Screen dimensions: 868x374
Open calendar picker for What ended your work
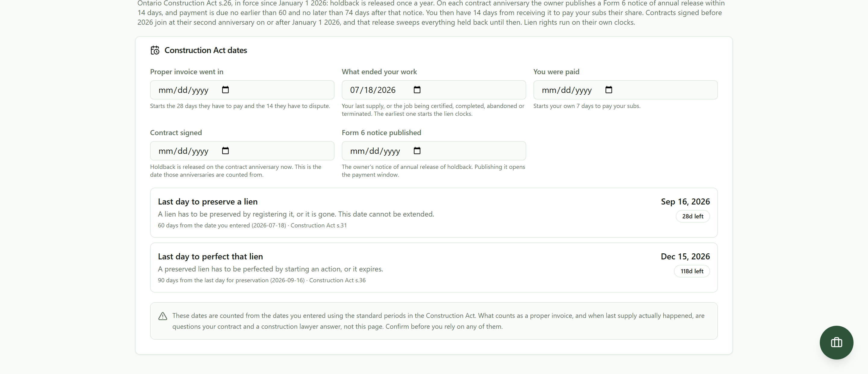pyautogui.click(x=417, y=90)
